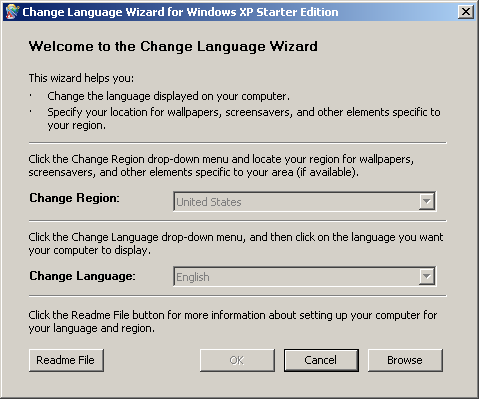This screenshot has height=399, width=479.
Task: Open the Readme File button
Action: coord(66,360)
